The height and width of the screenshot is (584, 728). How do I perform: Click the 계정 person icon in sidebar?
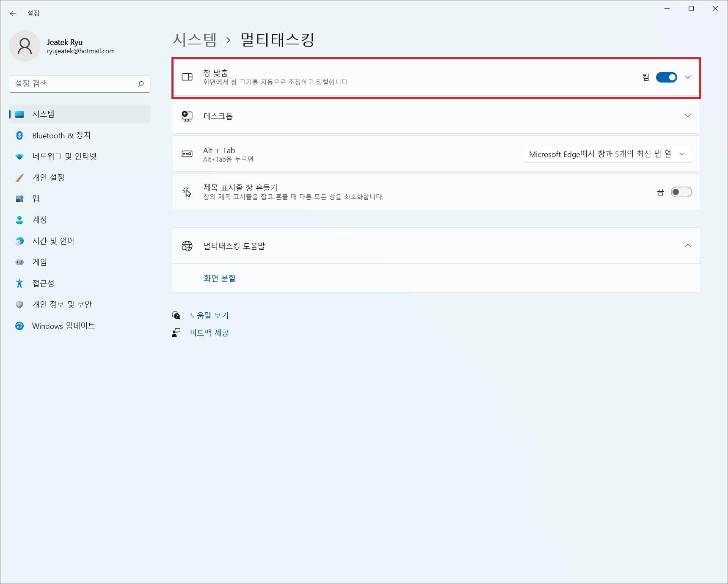[19, 220]
